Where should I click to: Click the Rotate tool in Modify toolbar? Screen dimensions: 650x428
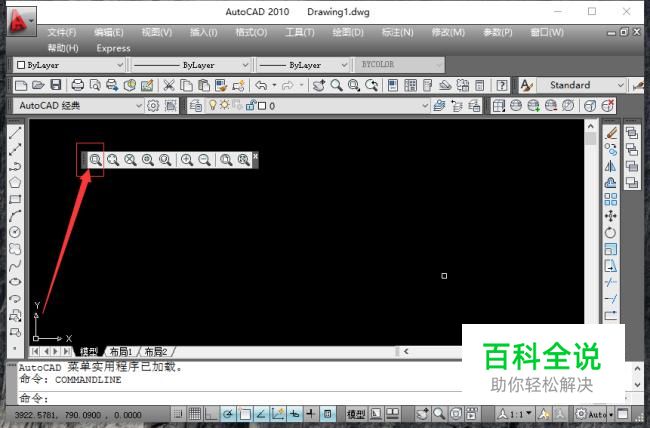(611, 232)
